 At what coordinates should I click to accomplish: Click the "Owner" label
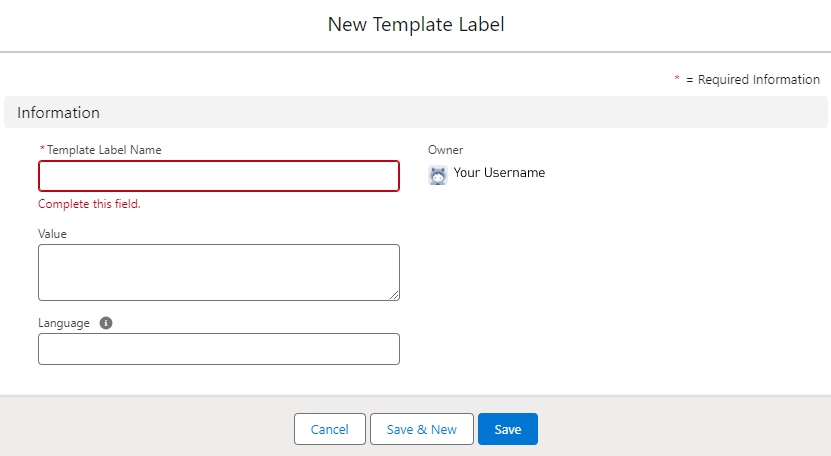point(446,150)
